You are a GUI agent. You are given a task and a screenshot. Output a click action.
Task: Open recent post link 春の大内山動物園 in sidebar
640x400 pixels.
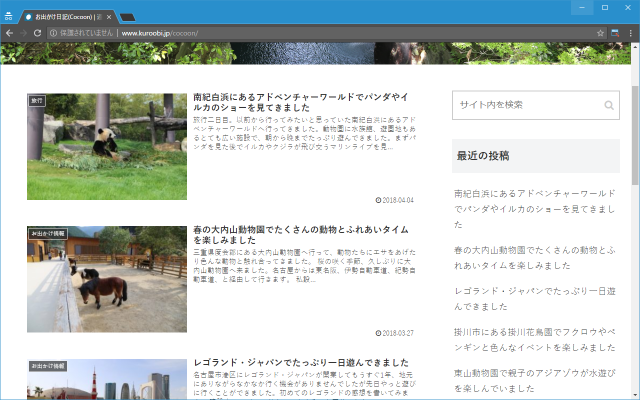(x=535, y=258)
